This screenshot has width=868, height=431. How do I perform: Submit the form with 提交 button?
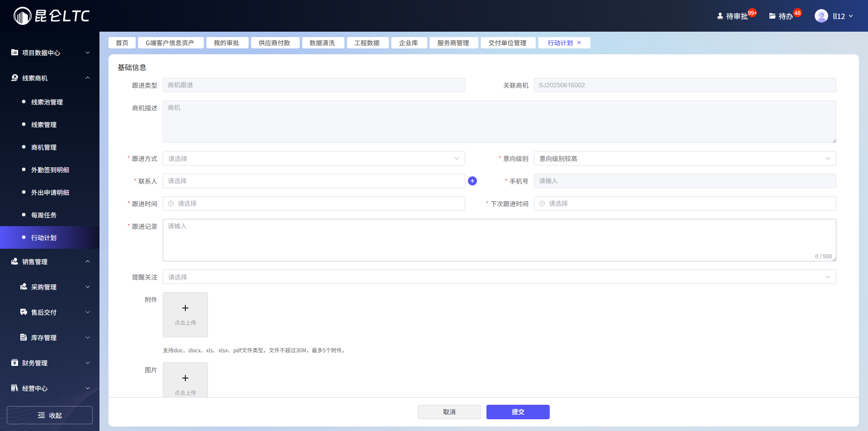tap(518, 412)
